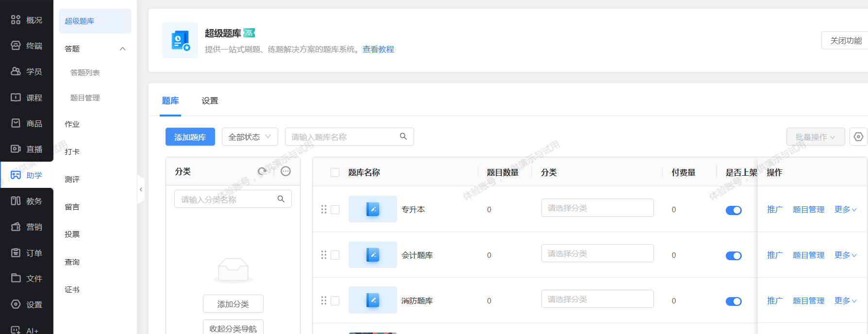Click the 专升本 cover thumbnail
The image size is (868, 334).
(373, 209)
